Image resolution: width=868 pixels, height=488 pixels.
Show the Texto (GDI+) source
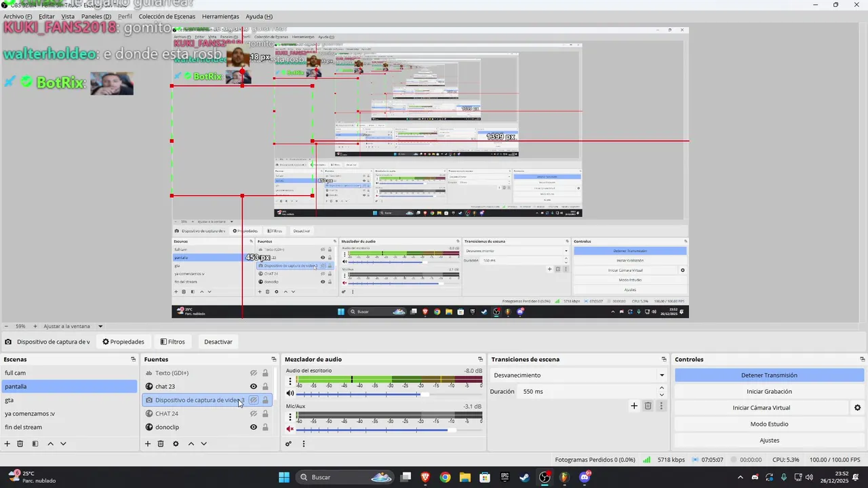point(254,373)
